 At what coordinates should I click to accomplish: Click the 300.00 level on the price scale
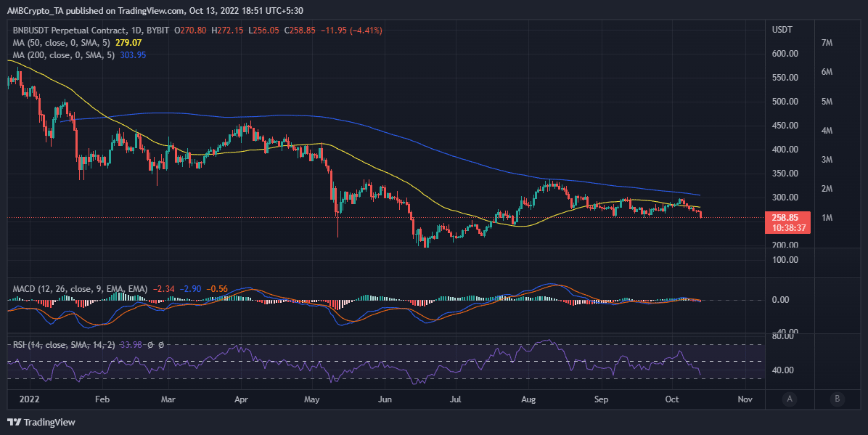(786, 197)
